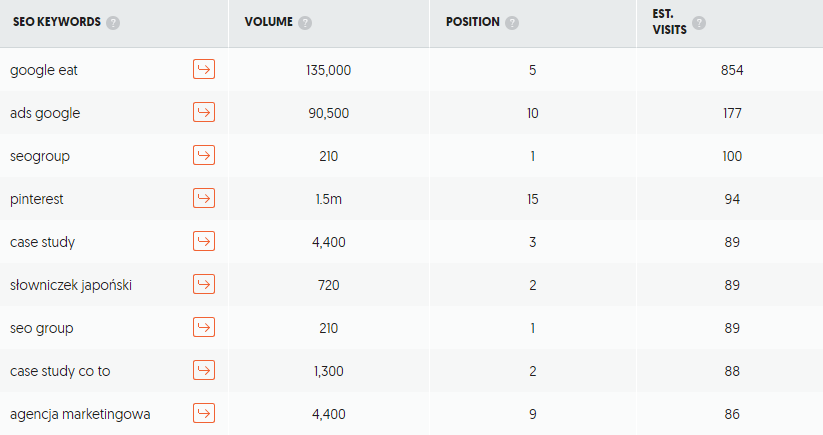Image resolution: width=823 pixels, height=435 pixels.
Task: Show help tooltip for Position column
Action: coord(512,23)
